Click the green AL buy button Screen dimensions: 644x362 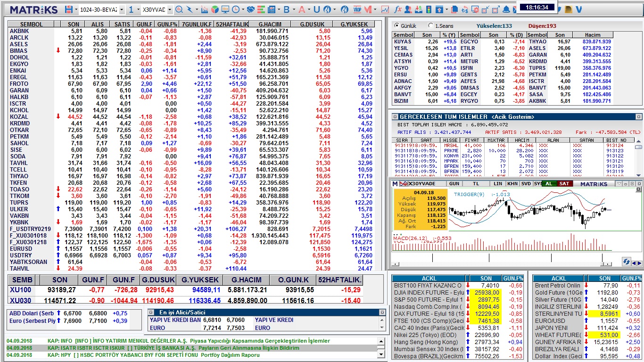pos(549,184)
